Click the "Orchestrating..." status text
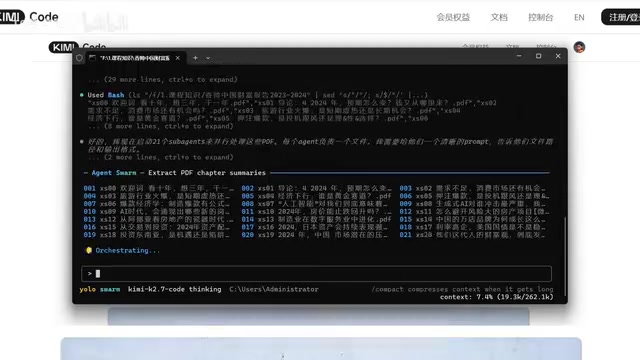This screenshot has width=640, height=360. 128,250
